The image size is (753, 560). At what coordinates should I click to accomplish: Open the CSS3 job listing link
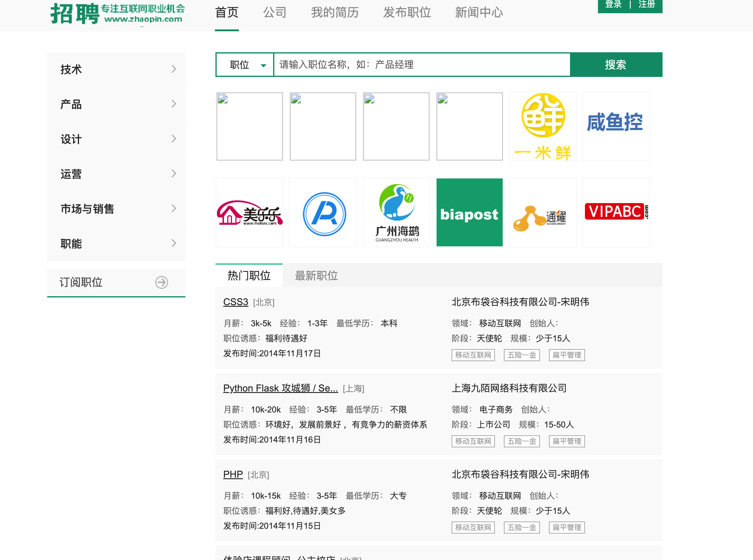[x=236, y=302]
